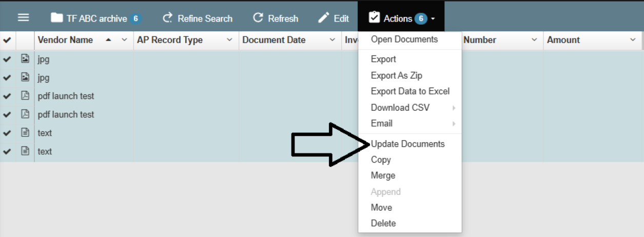Select Update Documents from Actions menu
Screen dimensions: 644x237
pos(407,144)
